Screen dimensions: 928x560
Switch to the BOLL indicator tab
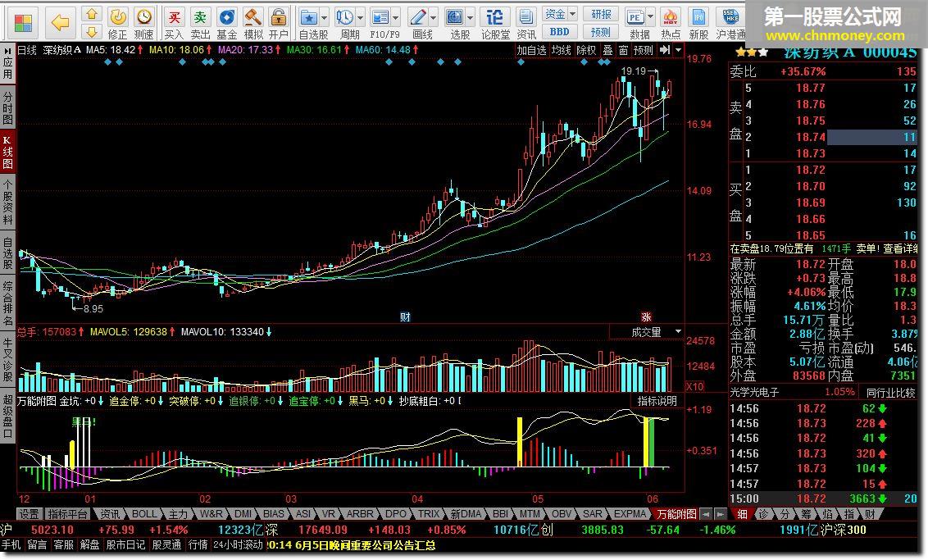pyautogui.click(x=143, y=514)
